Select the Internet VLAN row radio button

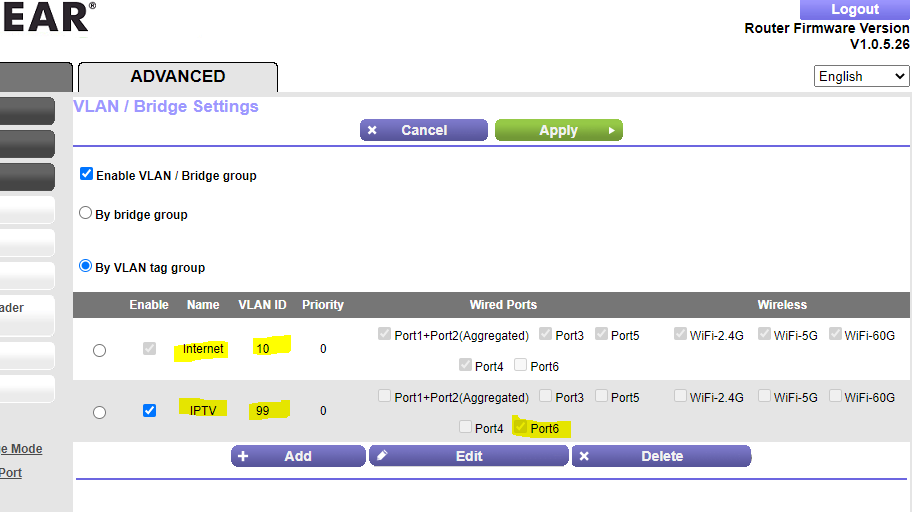[x=99, y=350]
